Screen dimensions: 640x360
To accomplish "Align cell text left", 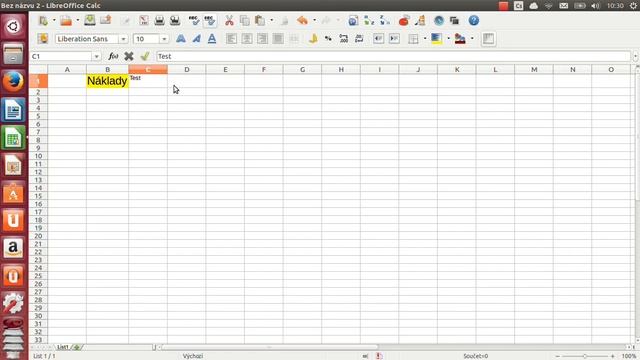I will click(231, 39).
